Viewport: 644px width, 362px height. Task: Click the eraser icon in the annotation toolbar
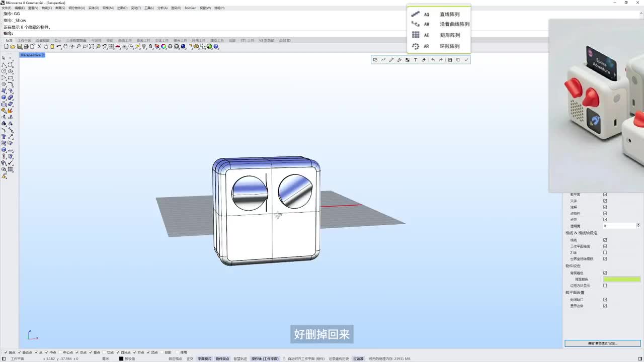pyautogui.click(x=424, y=60)
